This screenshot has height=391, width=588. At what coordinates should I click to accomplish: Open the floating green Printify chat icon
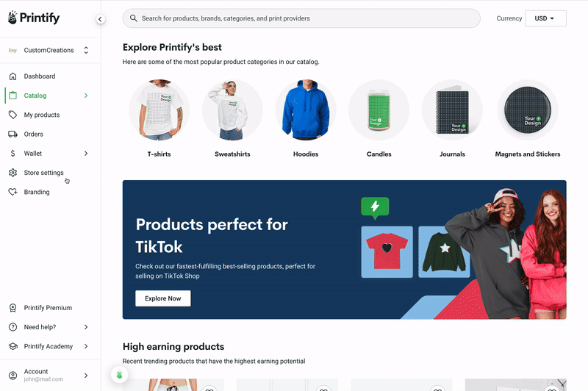120,375
